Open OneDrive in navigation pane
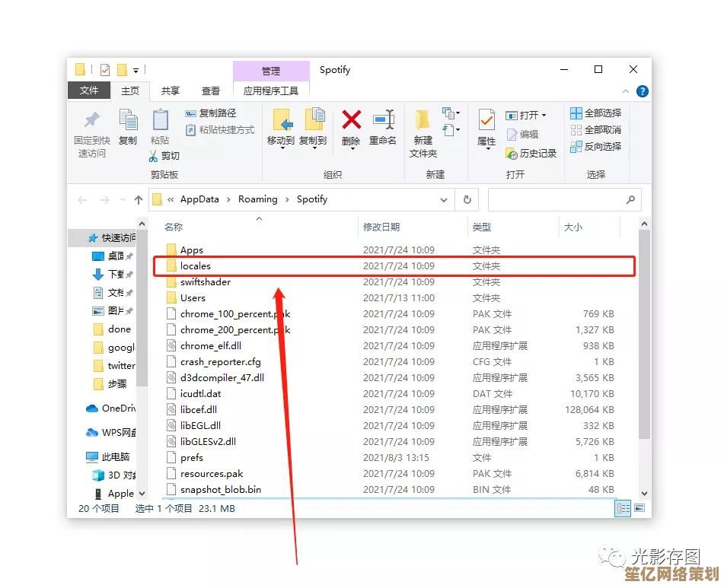The width and height of the screenshot is (724, 588). pyautogui.click(x=111, y=408)
